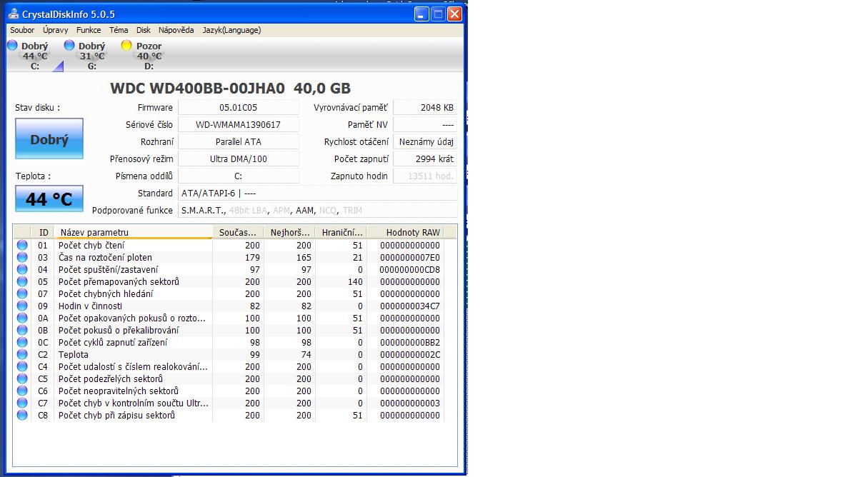Image resolution: width=868 pixels, height=477 pixels.
Task: Click the Stav disku label
Action: pos(38,108)
